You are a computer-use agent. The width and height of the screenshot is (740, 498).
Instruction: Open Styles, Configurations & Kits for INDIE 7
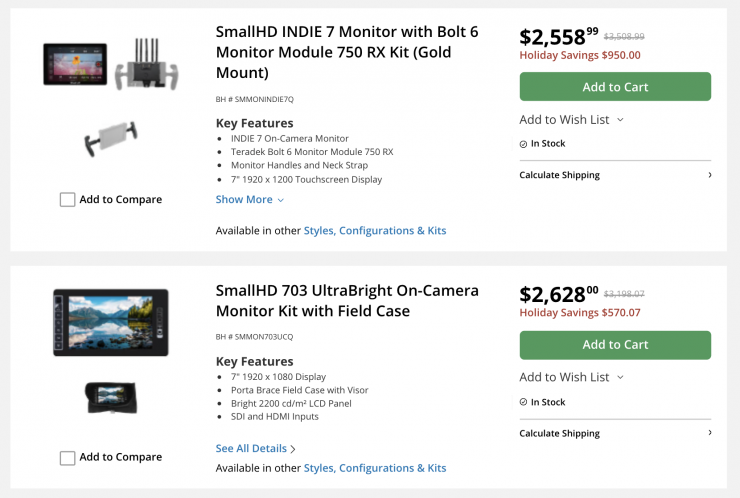[x=375, y=230]
